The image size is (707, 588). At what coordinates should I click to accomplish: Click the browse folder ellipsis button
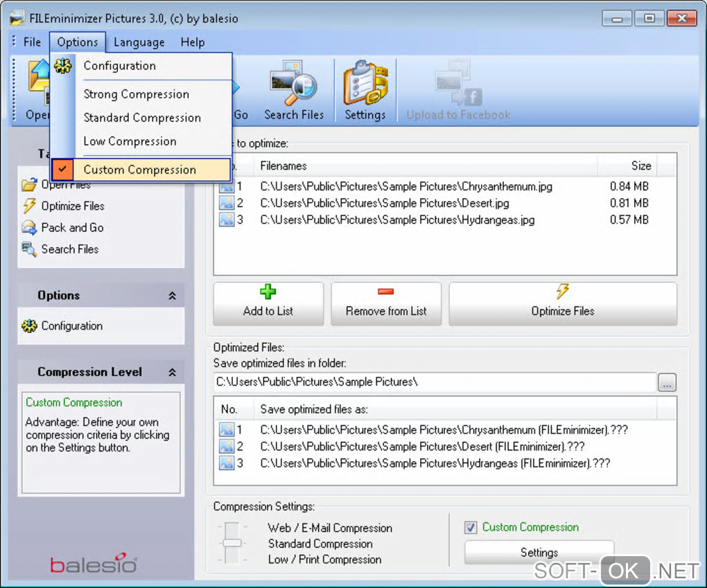click(x=667, y=382)
